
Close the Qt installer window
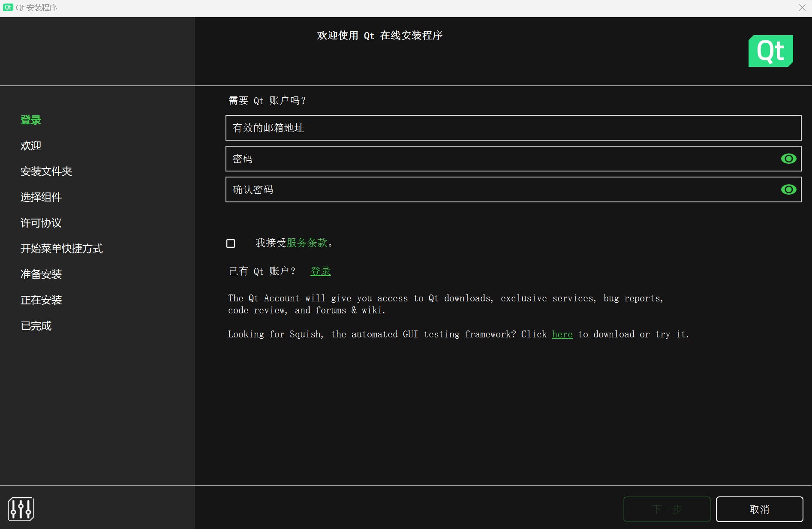pyautogui.click(x=802, y=8)
